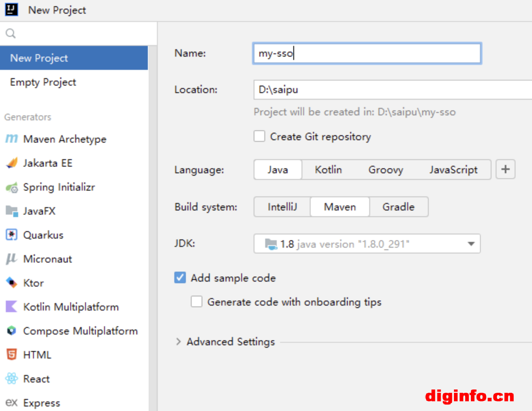
Task: Switch to the Empty Project entry
Action: coord(43,82)
